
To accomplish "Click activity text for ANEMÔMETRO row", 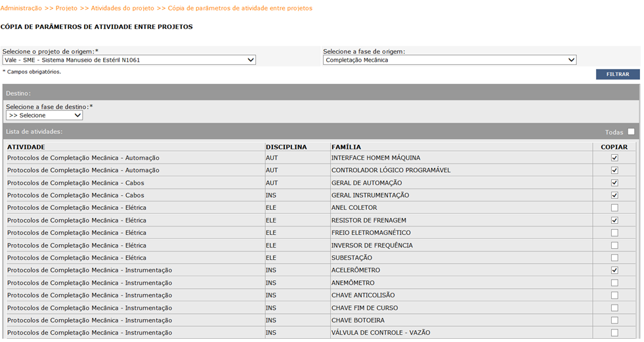I will (x=89, y=283).
